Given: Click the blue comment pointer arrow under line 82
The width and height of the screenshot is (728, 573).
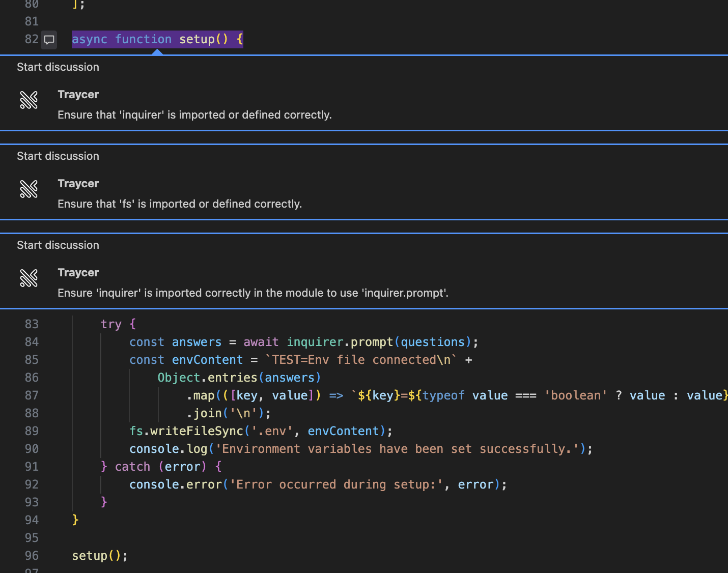Looking at the screenshot, I should tap(157, 52).
